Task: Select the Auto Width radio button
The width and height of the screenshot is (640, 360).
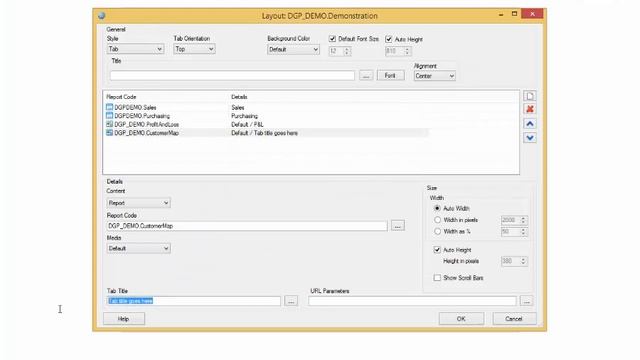Action: (x=437, y=208)
